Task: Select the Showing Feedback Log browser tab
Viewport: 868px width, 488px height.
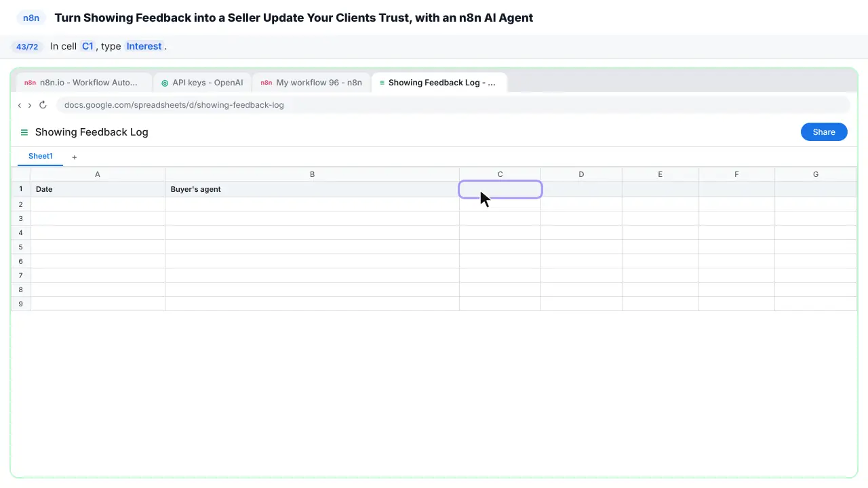Action: click(x=439, y=83)
